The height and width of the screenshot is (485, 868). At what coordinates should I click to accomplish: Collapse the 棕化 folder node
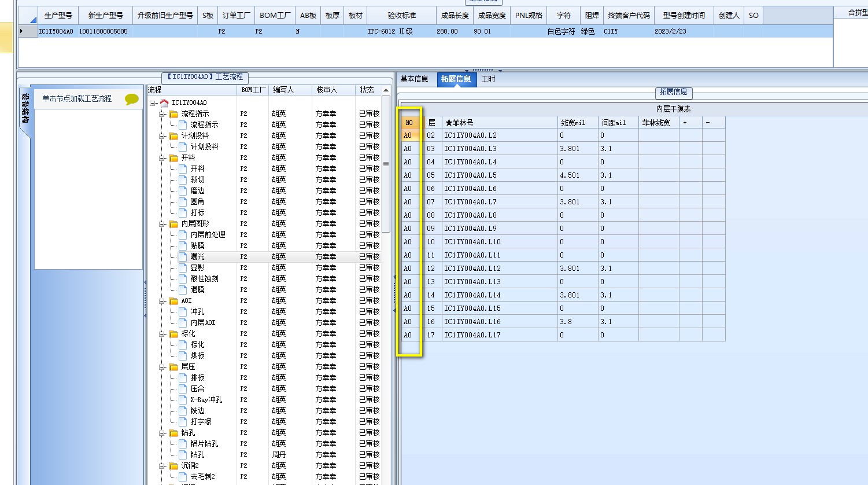click(x=162, y=334)
